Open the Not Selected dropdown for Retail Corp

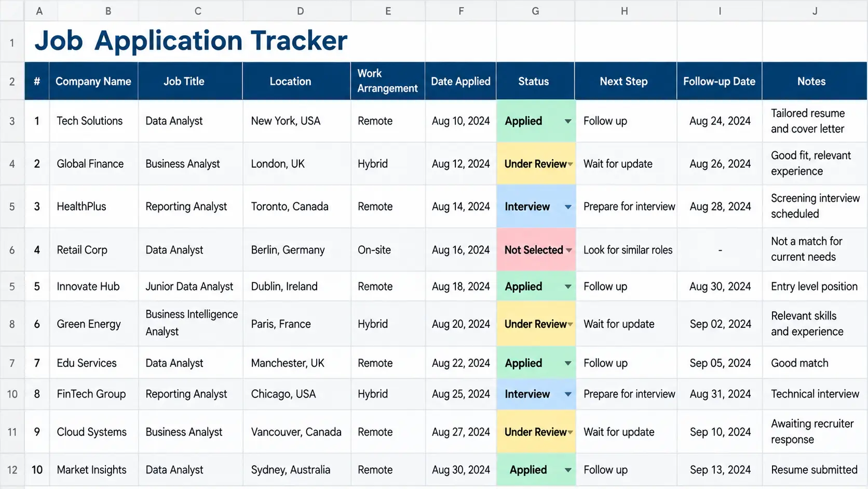pyautogui.click(x=569, y=250)
